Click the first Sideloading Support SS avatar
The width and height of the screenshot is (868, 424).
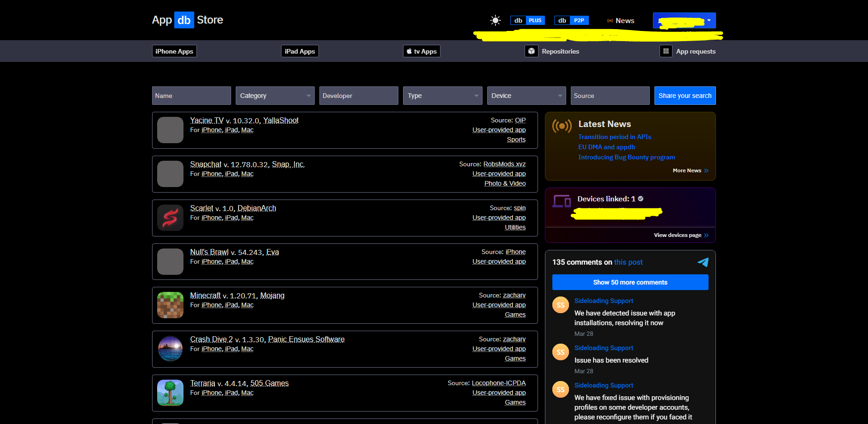pos(561,305)
